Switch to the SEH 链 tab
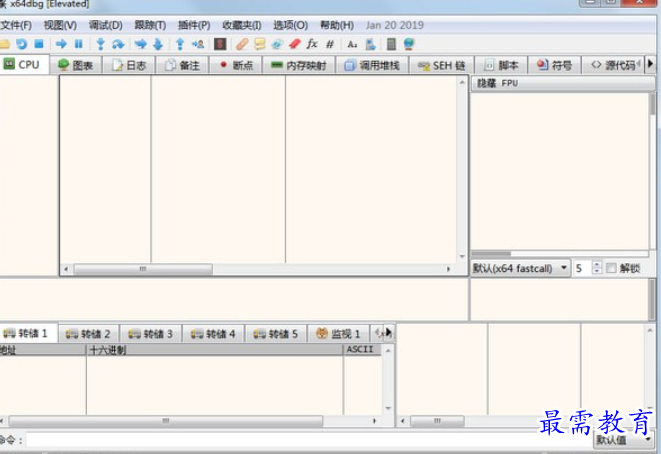 (442, 65)
